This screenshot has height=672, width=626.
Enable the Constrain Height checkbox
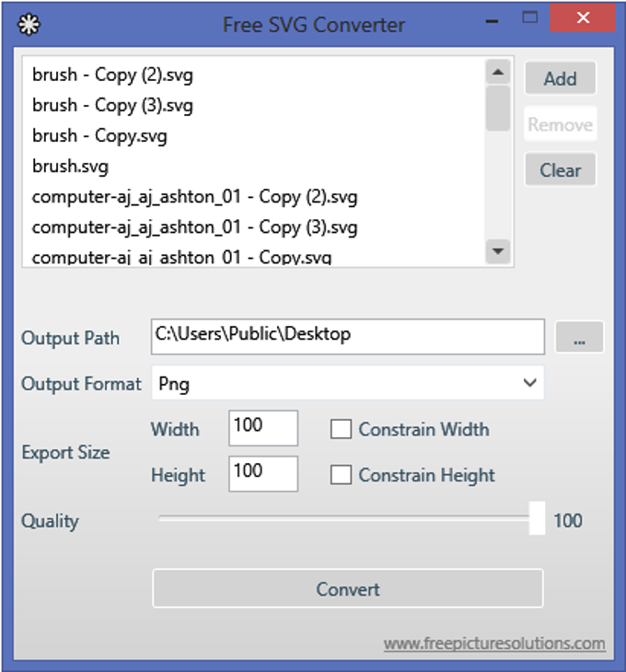coord(342,475)
